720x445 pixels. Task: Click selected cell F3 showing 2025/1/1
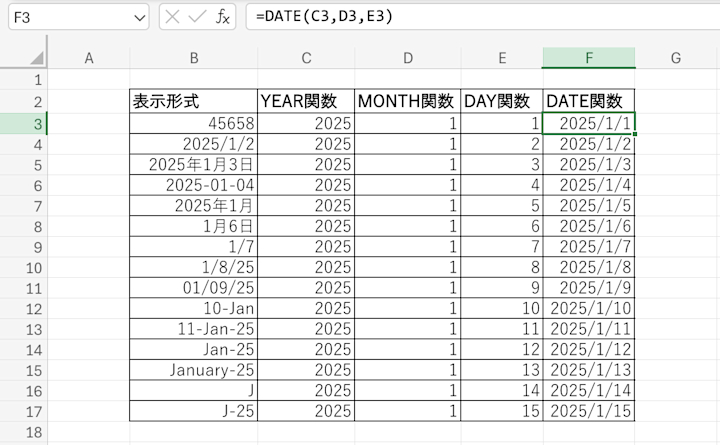(x=589, y=123)
